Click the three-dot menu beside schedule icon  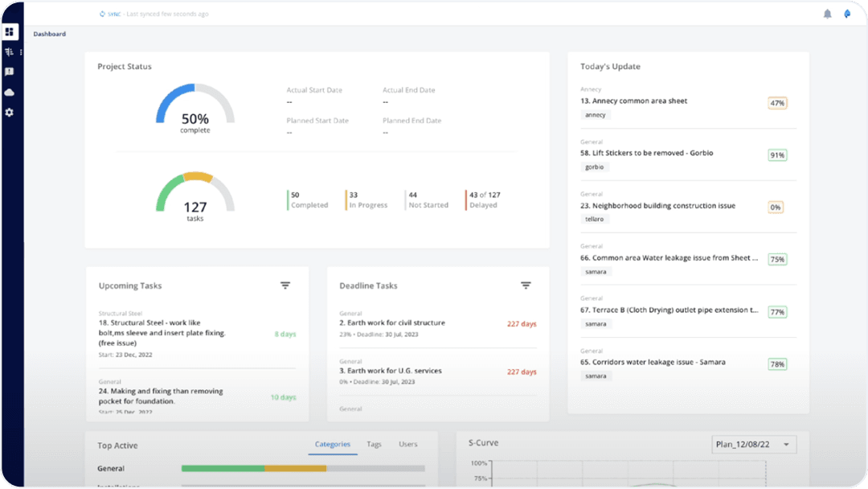[21, 52]
